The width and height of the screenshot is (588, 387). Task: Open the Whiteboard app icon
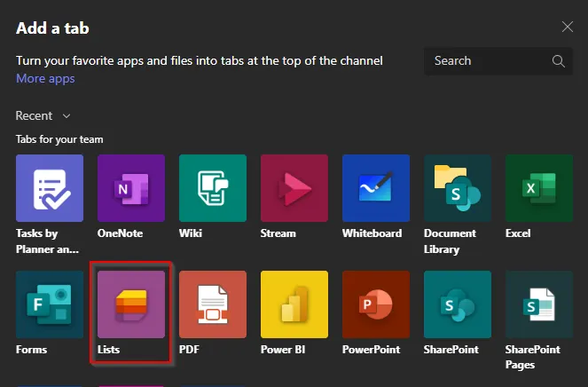[376, 188]
